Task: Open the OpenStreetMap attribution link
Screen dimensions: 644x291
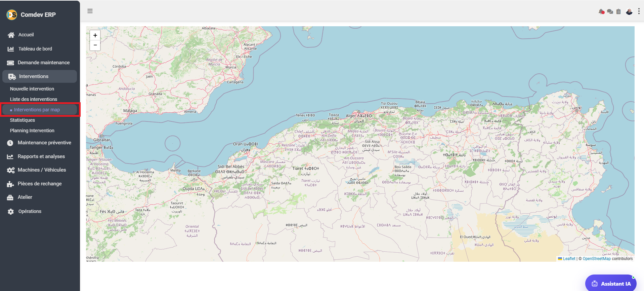Action: coord(597,259)
